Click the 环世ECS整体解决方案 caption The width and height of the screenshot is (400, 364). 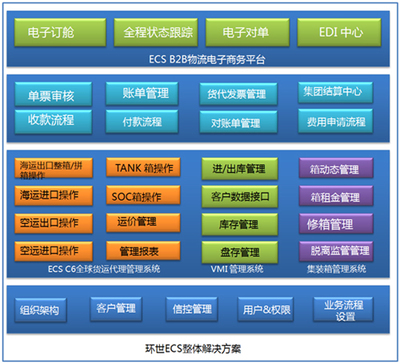click(193, 349)
